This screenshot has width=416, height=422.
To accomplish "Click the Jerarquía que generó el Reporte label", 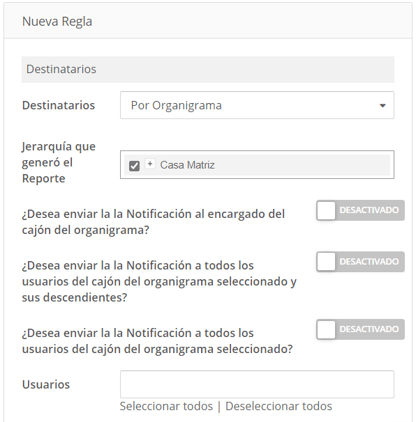I will coord(59,162).
